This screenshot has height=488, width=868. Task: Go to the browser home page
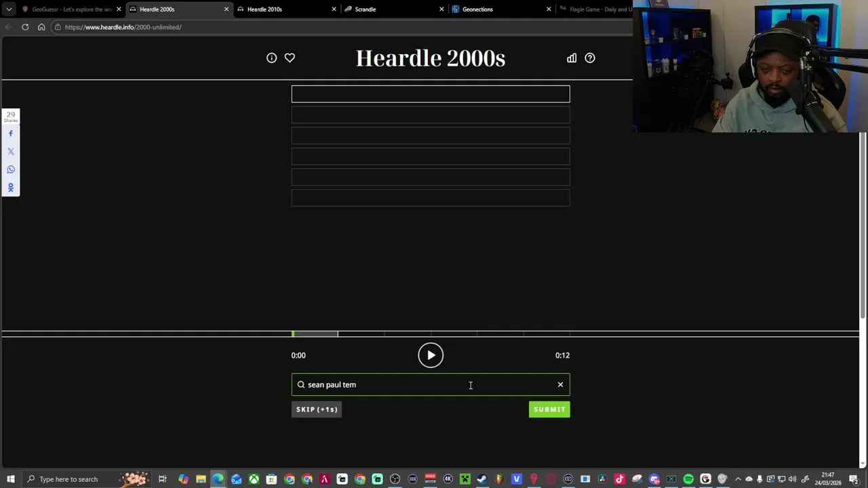(41, 27)
